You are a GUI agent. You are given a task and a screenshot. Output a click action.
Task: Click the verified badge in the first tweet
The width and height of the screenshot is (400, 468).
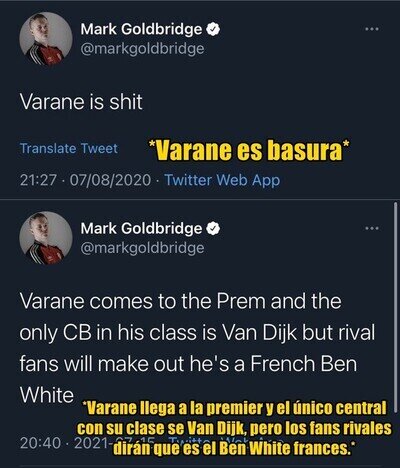[213, 29]
